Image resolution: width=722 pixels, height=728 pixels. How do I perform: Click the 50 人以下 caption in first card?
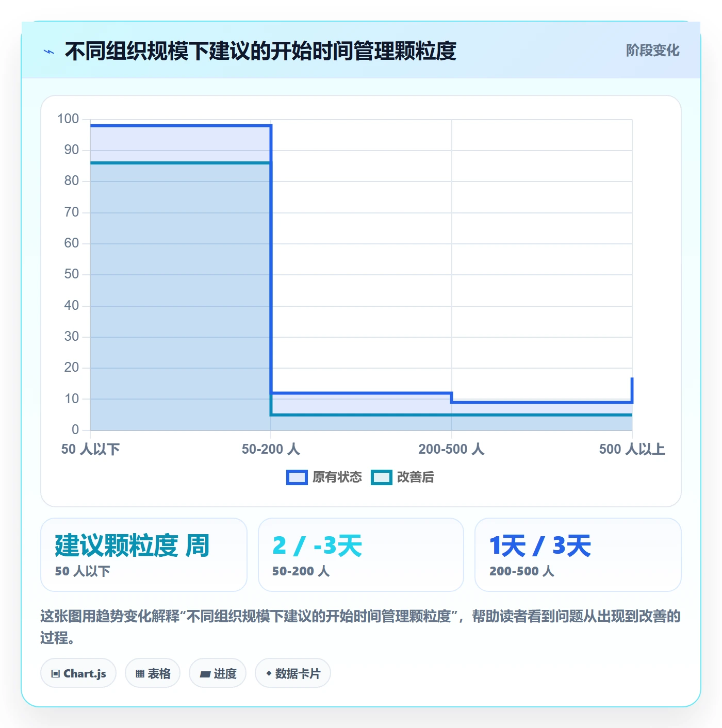tap(83, 571)
